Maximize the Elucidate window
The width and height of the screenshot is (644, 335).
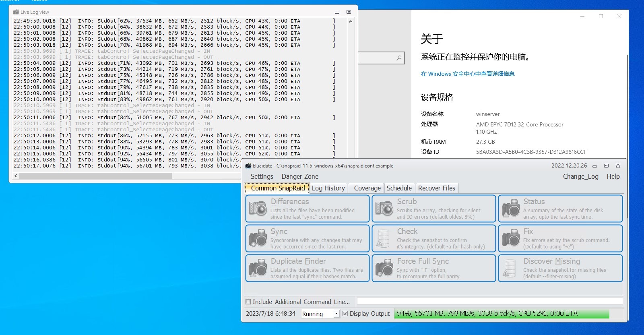606,165
